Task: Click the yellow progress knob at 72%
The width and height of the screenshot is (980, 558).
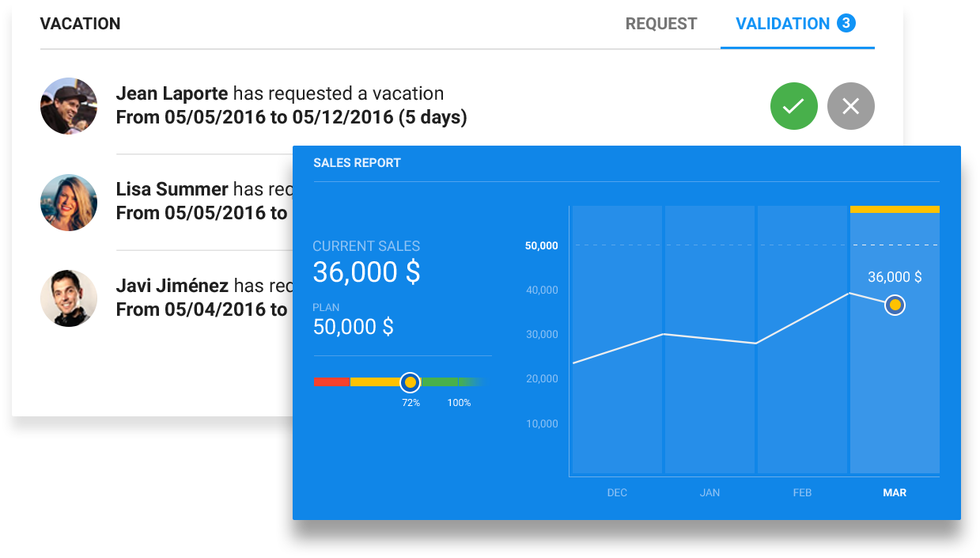Action: (x=410, y=383)
